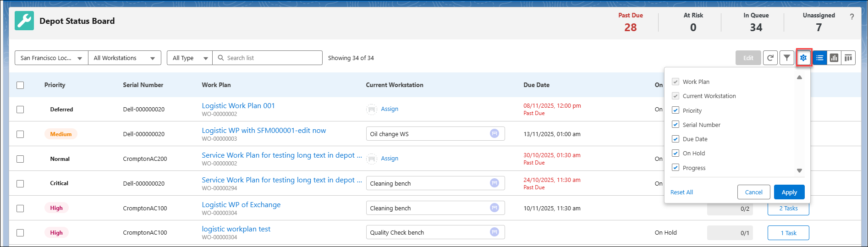Click the In Queue 34 counter
The width and height of the screenshot is (868, 247).
point(756,22)
